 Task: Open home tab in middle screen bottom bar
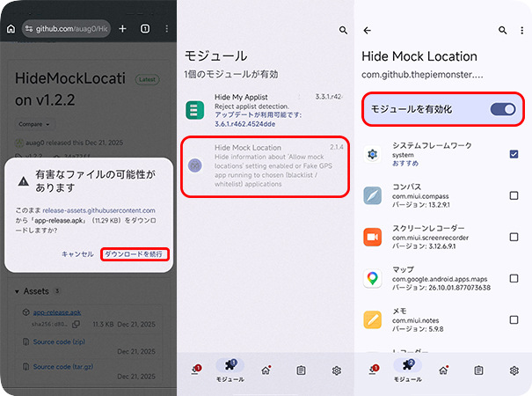(266, 370)
